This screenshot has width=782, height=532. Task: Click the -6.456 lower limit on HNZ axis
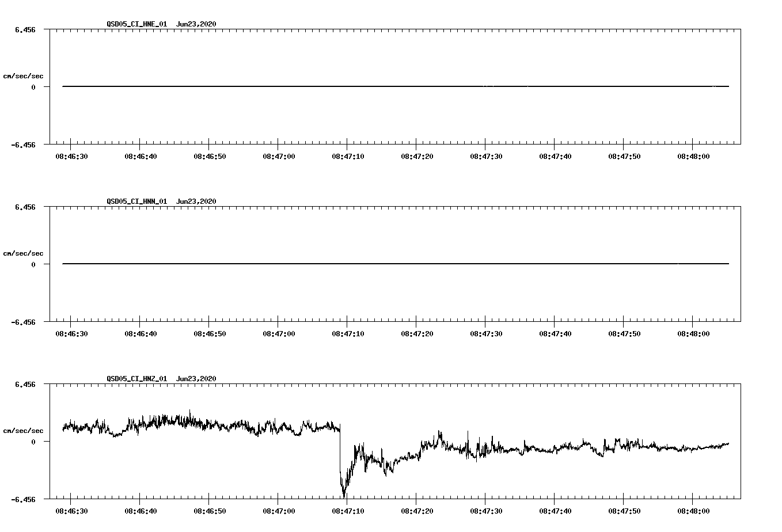(x=24, y=500)
